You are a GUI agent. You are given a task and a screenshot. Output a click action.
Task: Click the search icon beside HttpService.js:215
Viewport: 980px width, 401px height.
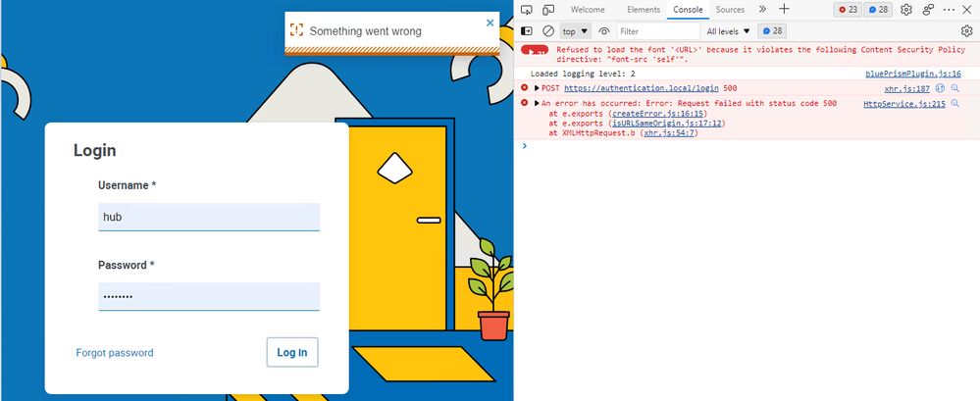[954, 104]
